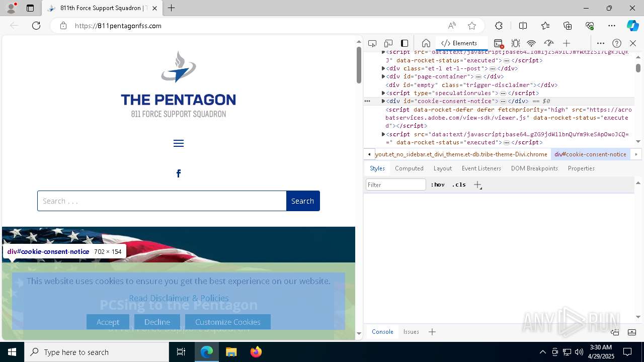This screenshot has height=362, width=644.
Task: Focus the Styles Filter input
Action: 396,185
